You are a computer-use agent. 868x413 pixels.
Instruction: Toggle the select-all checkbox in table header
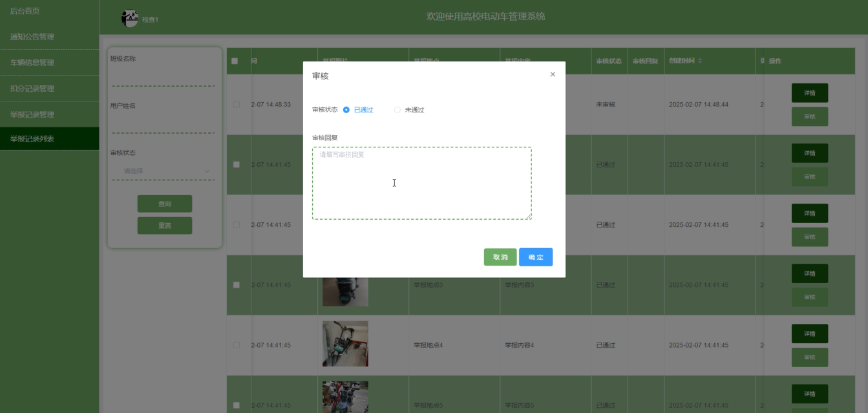(235, 61)
